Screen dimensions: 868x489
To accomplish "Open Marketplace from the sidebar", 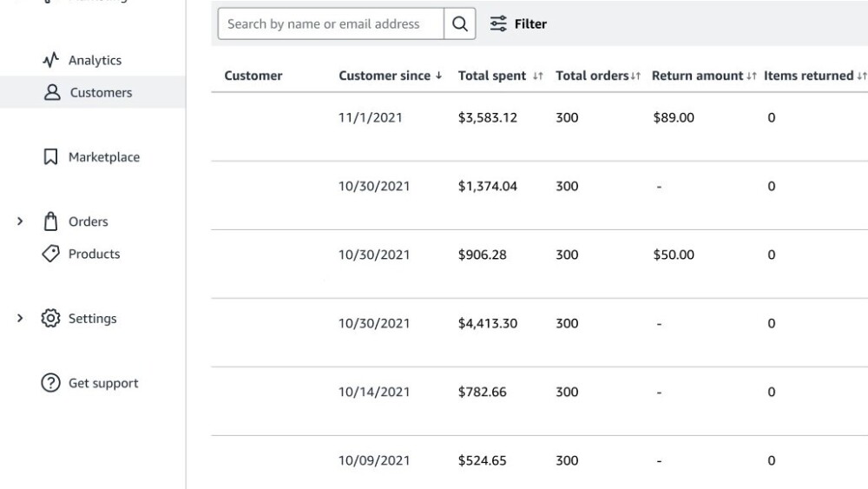I will pyautogui.click(x=104, y=157).
